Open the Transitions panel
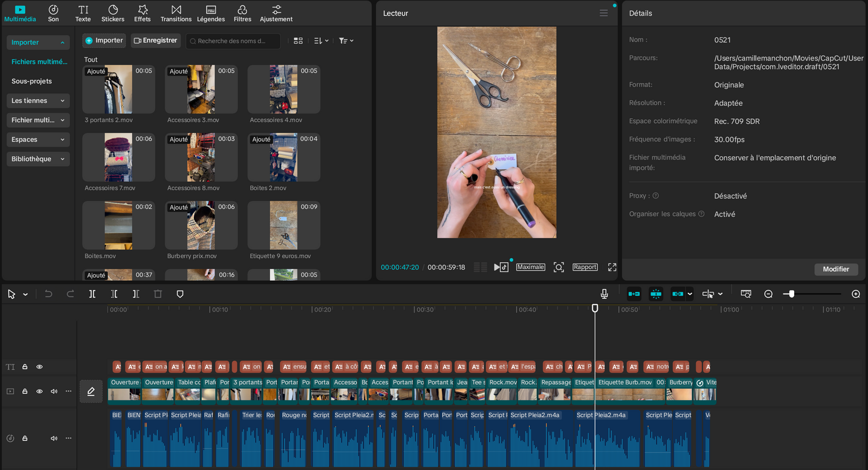 pos(176,13)
